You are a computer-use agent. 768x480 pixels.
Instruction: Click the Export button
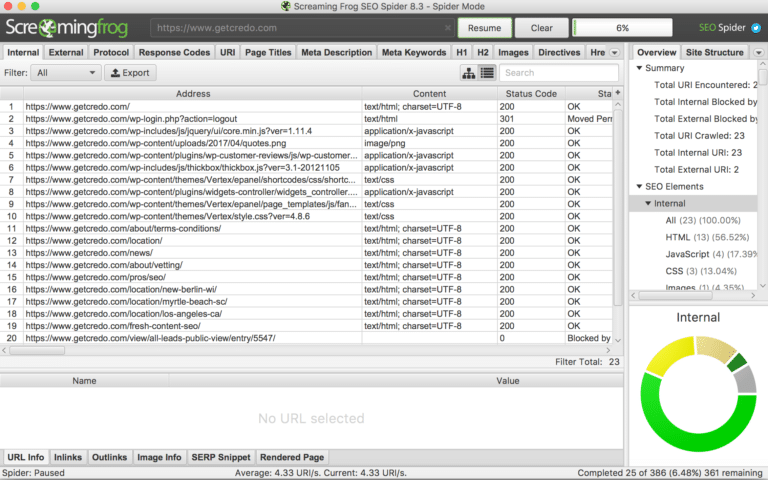coord(130,73)
